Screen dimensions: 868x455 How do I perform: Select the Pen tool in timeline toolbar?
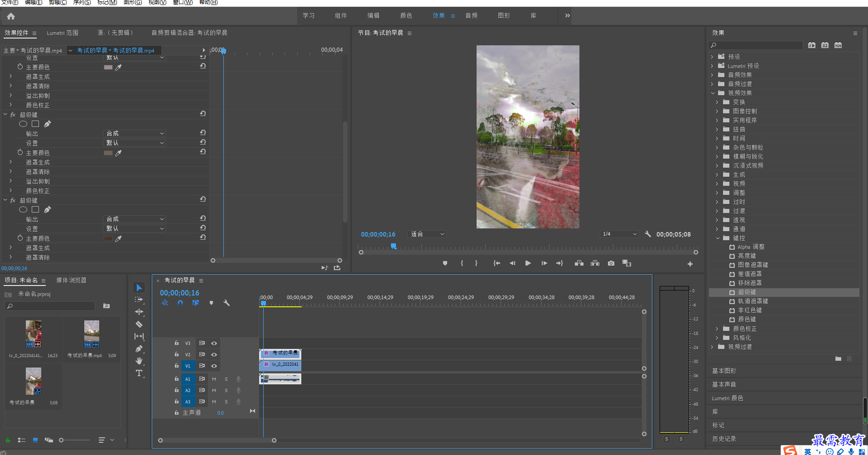139,349
